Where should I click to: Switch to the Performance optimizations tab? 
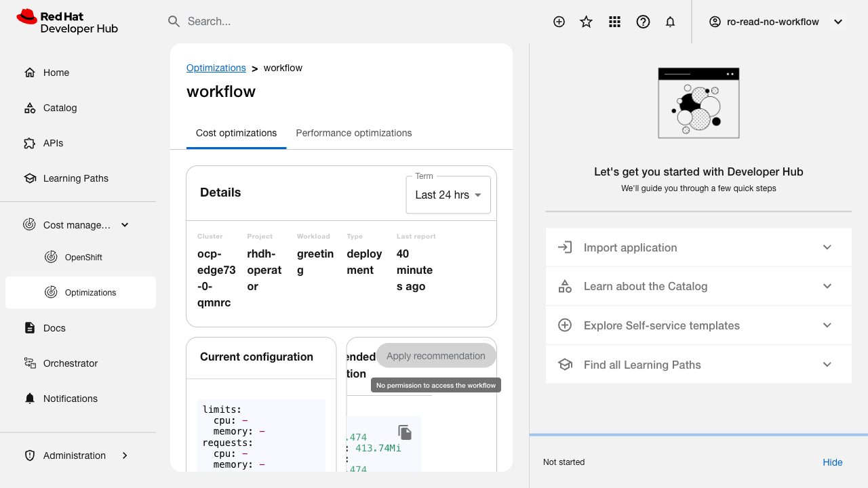click(x=354, y=133)
